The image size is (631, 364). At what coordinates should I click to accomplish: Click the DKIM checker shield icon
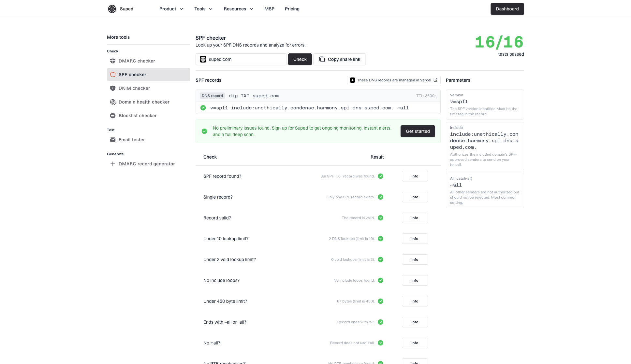(113, 88)
